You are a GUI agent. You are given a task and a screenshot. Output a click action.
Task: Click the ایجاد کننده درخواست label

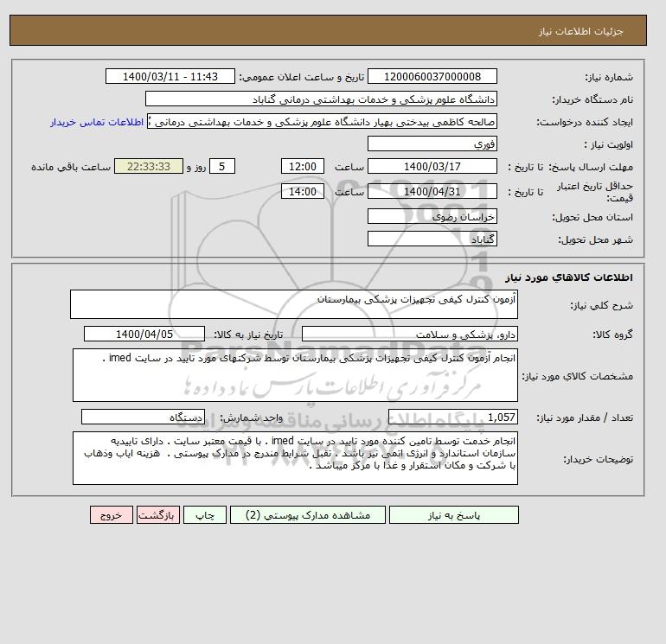point(585,122)
